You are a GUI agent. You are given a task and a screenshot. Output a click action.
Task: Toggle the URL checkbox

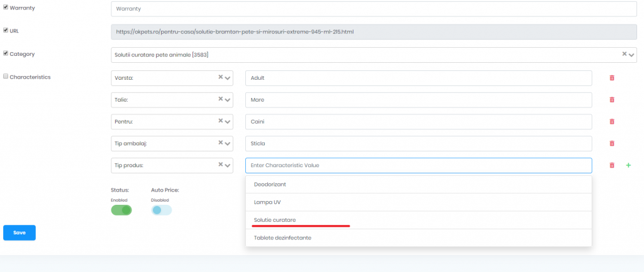(x=6, y=30)
